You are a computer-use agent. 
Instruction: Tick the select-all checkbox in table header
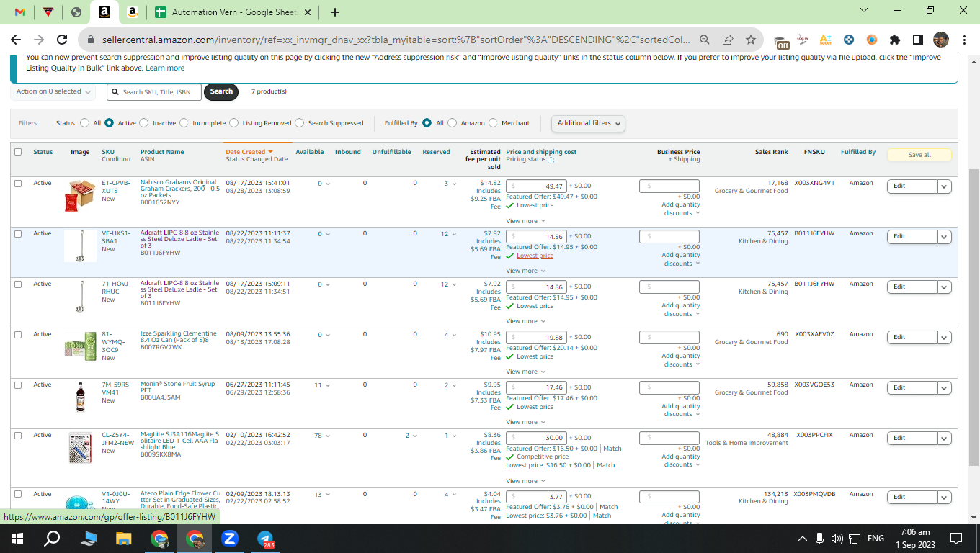point(18,152)
